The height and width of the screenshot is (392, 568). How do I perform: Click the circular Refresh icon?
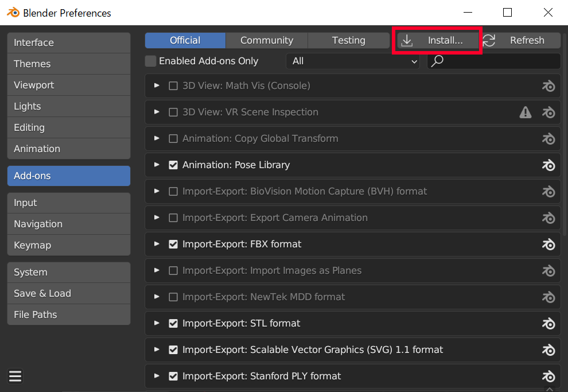pos(488,40)
